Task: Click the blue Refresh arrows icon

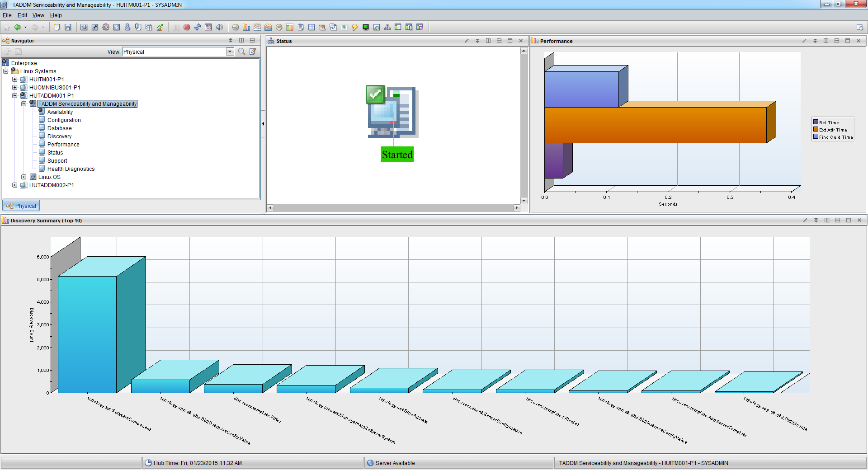Action: point(198,27)
